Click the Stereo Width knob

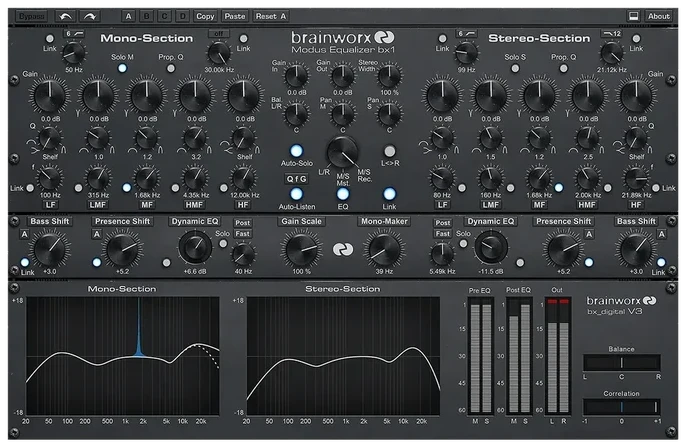coord(389,75)
